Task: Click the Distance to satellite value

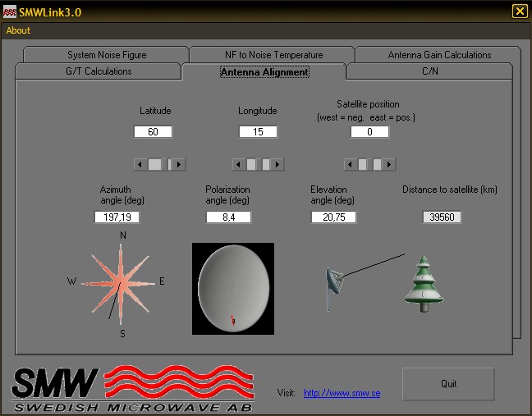Action: pos(442,217)
